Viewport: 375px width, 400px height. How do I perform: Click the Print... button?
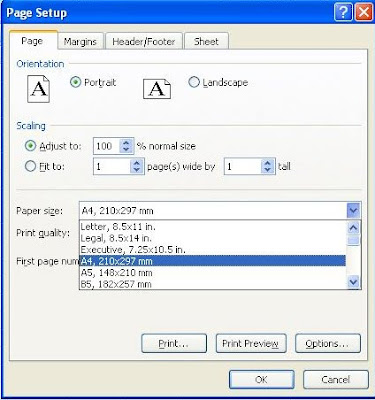pyautogui.click(x=174, y=343)
